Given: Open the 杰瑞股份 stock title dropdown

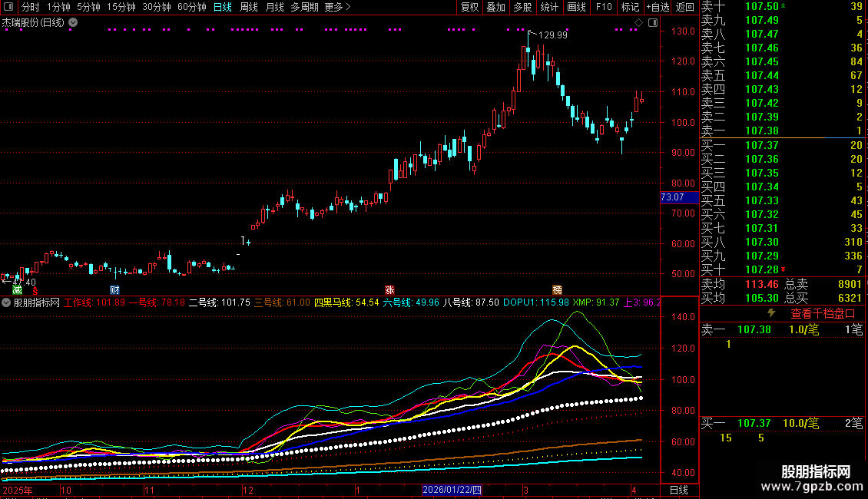Looking at the screenshot, I should [x=73, y=23].
